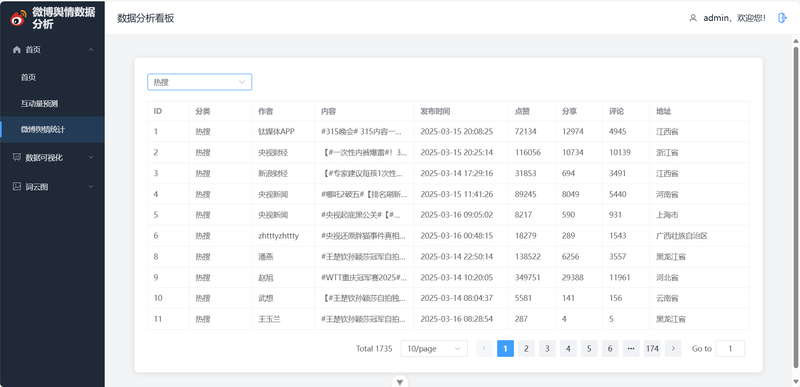
Task: Click the 数据分析看板 header title
Action: (x=146, y=18)
